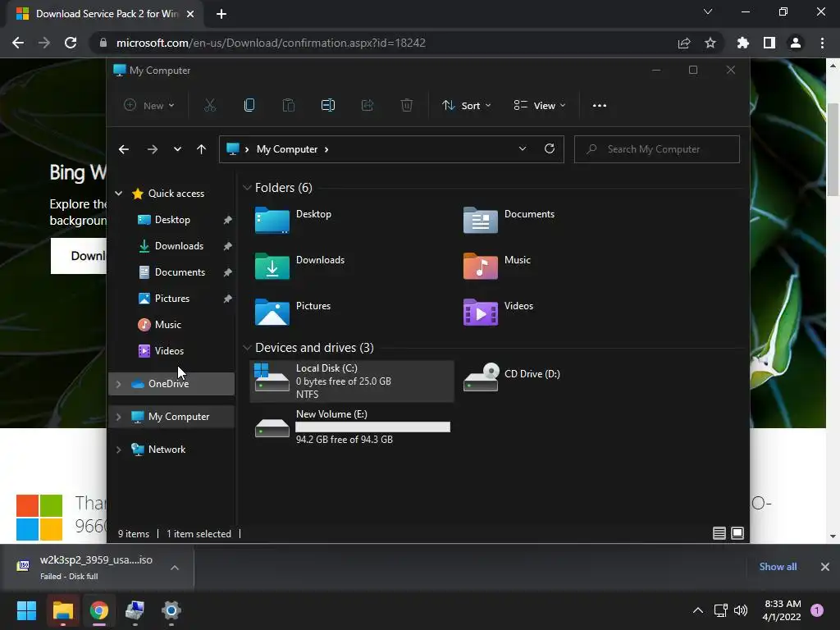Viewport: 840px width, 630px height.
Task: Collapse the Quick access tree node
Action: point(118,194)
